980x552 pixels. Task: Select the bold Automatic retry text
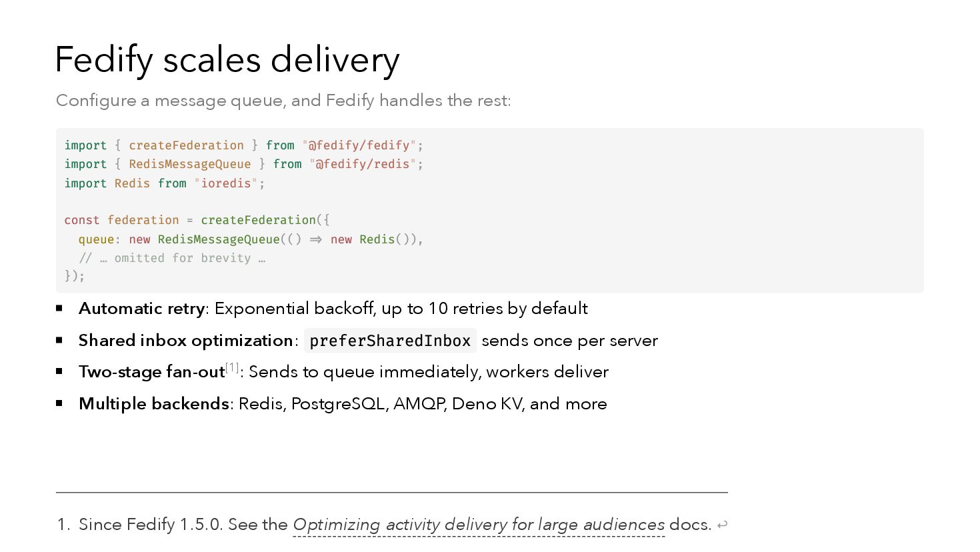pos(141,309)
